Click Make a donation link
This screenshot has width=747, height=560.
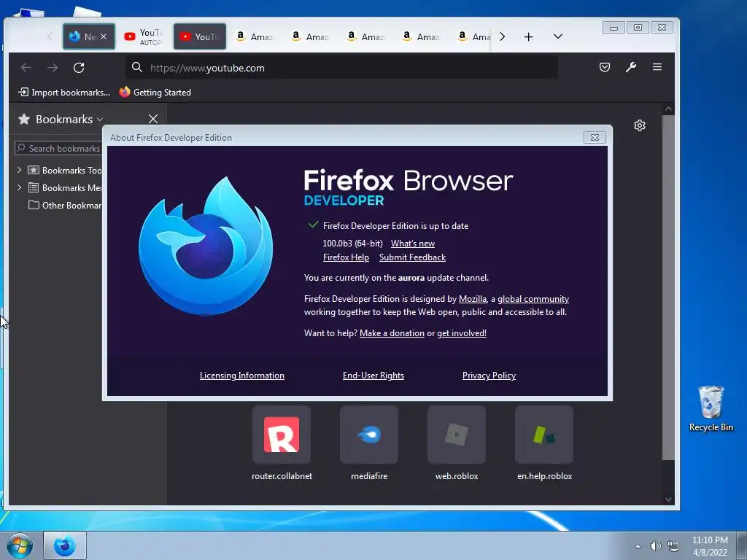[x=392, y=332]
